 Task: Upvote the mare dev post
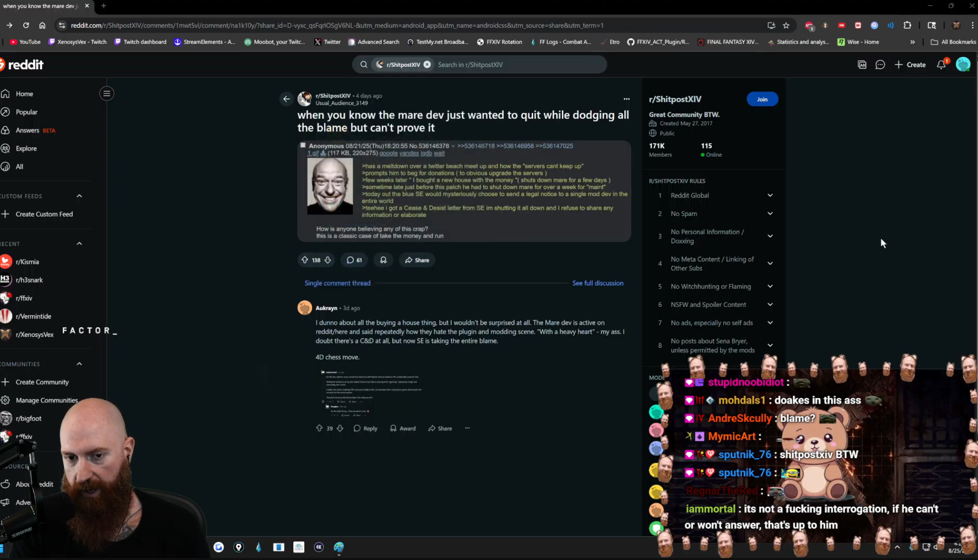(305, 260)
